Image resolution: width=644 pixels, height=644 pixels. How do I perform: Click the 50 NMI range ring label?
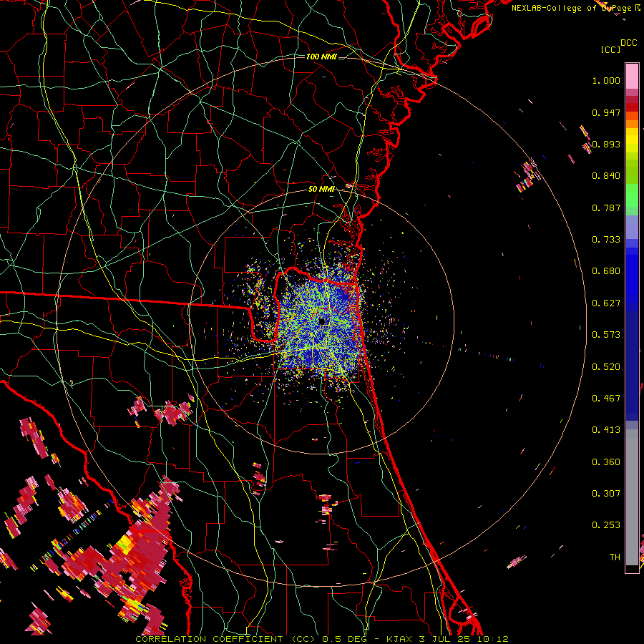[321, 189]
